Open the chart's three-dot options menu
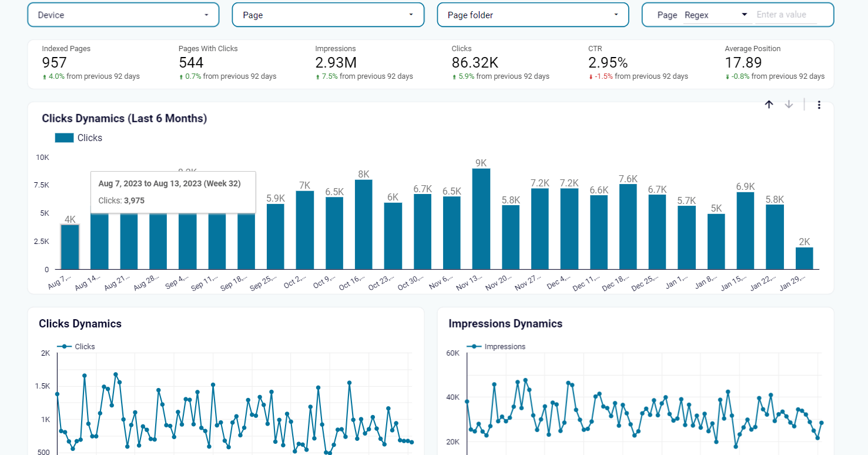868x455 pixels. click(x=819, y=105)
